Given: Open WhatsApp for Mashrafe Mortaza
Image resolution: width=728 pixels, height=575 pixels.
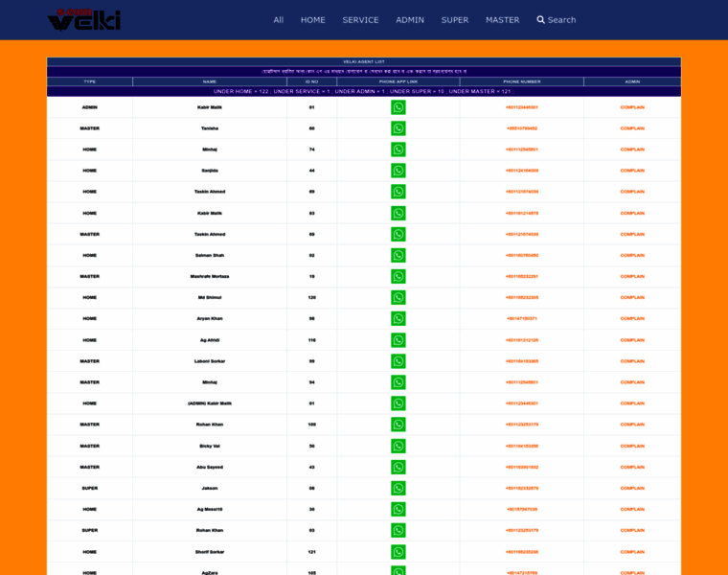Looking at the screenshot, I should (x=398, y=276).
